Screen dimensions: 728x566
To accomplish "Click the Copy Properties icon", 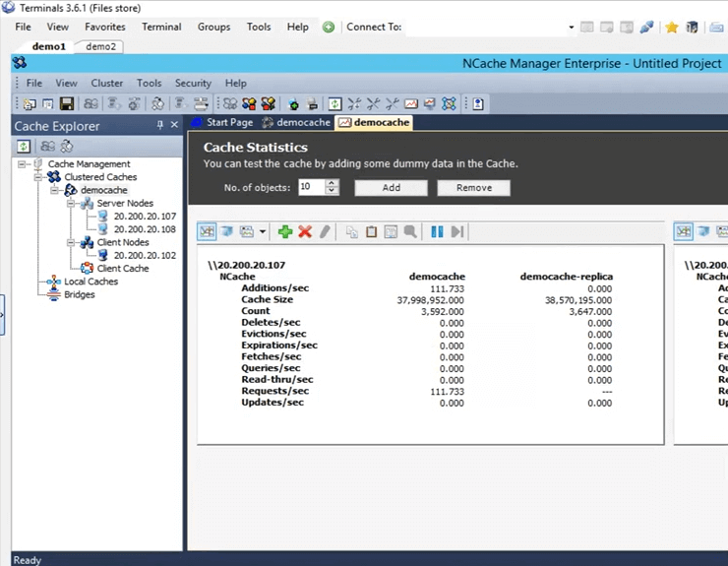I will pos(352,231).
